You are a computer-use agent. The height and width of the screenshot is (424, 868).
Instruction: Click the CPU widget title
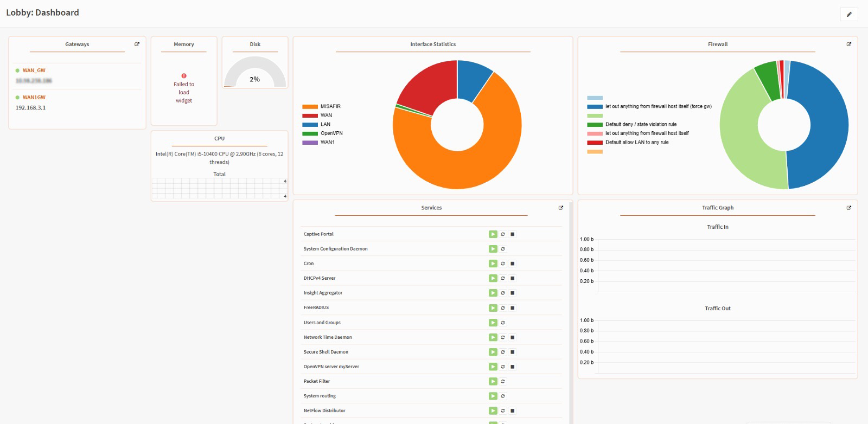[219, 139]
